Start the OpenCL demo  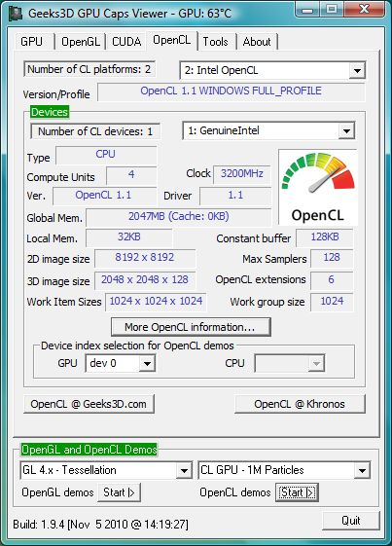click(x=297, y=492)
